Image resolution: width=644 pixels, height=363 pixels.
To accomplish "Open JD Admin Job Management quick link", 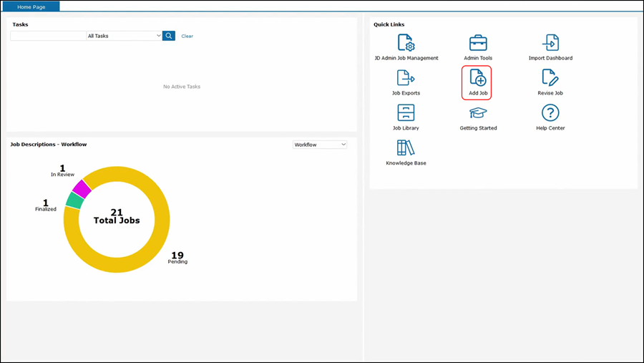I will click(x=406, y=43).
